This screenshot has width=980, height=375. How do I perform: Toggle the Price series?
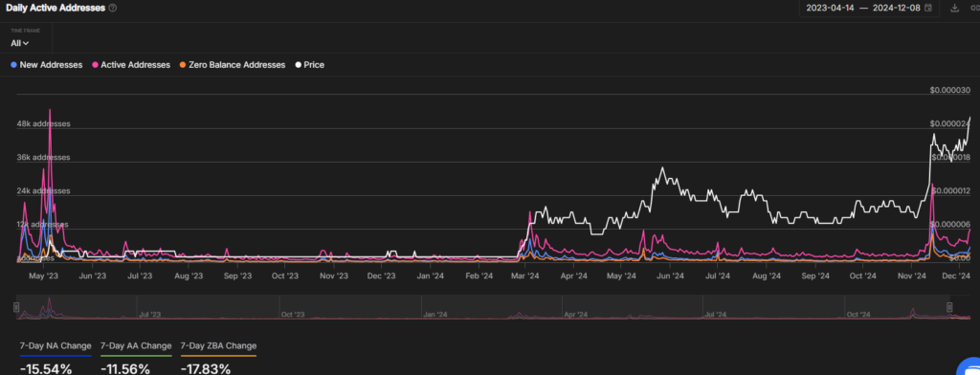(310, 65)
